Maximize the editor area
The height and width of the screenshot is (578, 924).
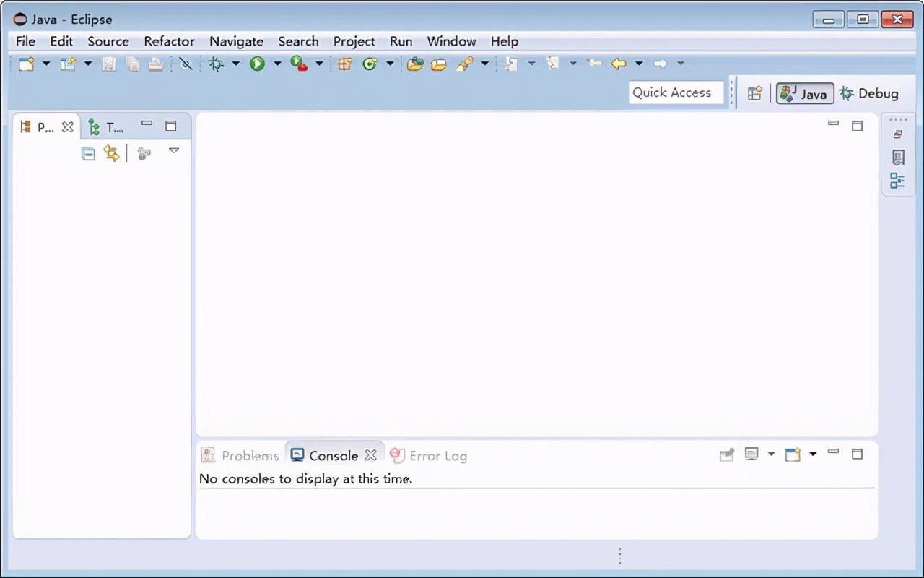(857, 126)
